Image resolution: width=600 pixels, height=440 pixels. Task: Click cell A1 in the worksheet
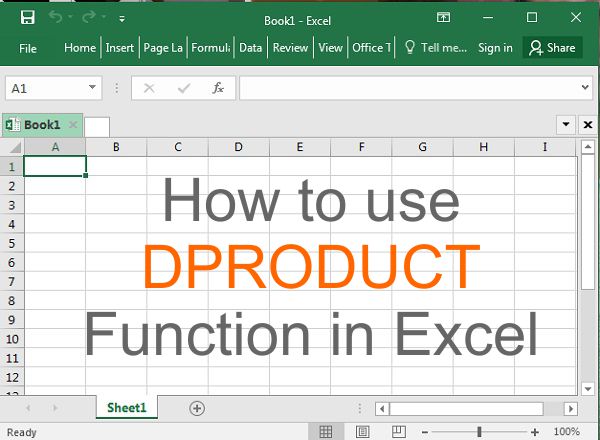(x=55, y=166)
